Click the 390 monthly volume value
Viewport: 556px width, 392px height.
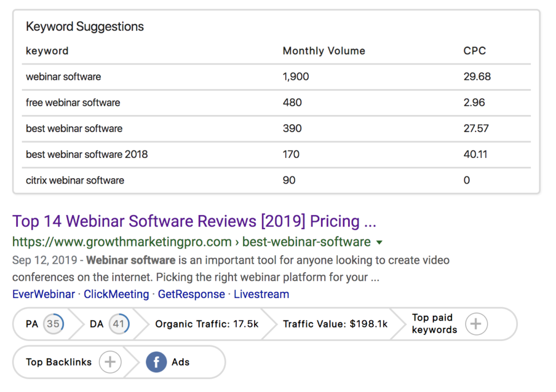click(x=292, y=129)
